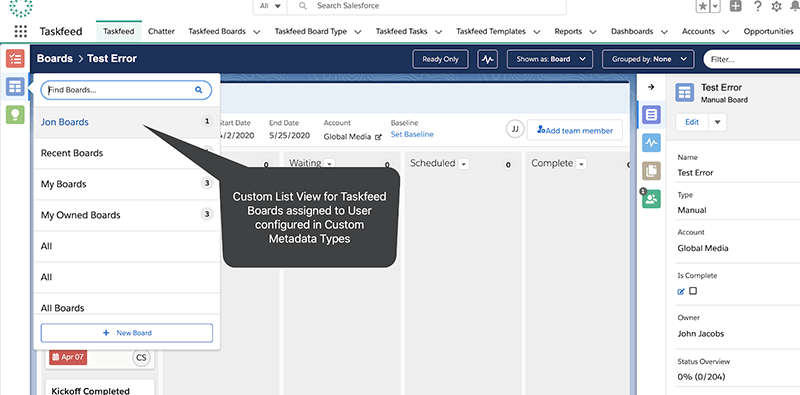Screen dimensions: 800x395
Task: Open the purple details panel icon
Action: point(652,115)
